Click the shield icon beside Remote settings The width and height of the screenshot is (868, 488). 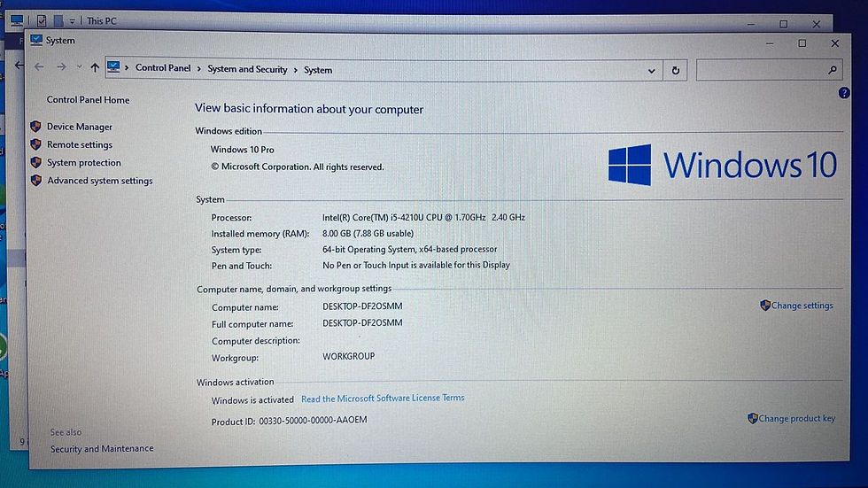pos(36,144)
